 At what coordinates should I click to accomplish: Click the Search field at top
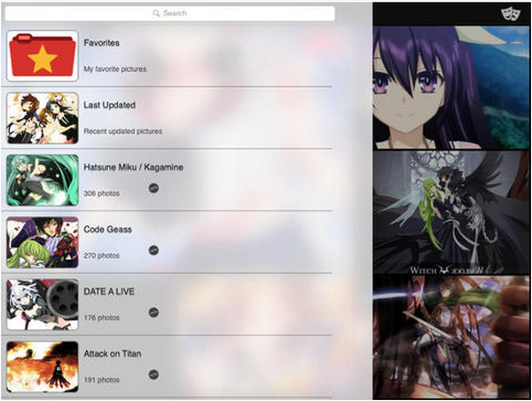[170, 13]
